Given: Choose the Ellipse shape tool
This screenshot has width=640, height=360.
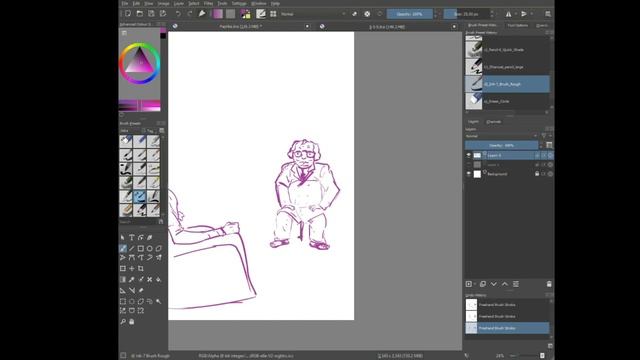Looking at the screenshot, I should [x=149, y=248].
